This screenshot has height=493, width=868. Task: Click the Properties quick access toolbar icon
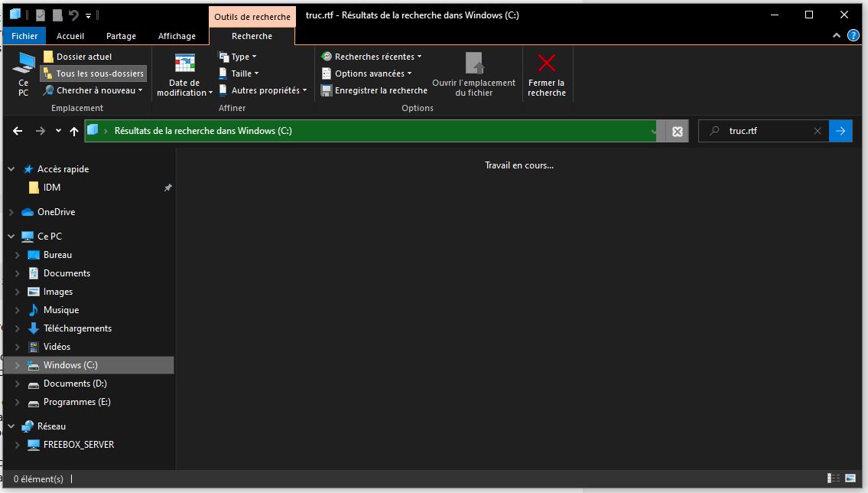pyautogui.click(x=41, y=15)
